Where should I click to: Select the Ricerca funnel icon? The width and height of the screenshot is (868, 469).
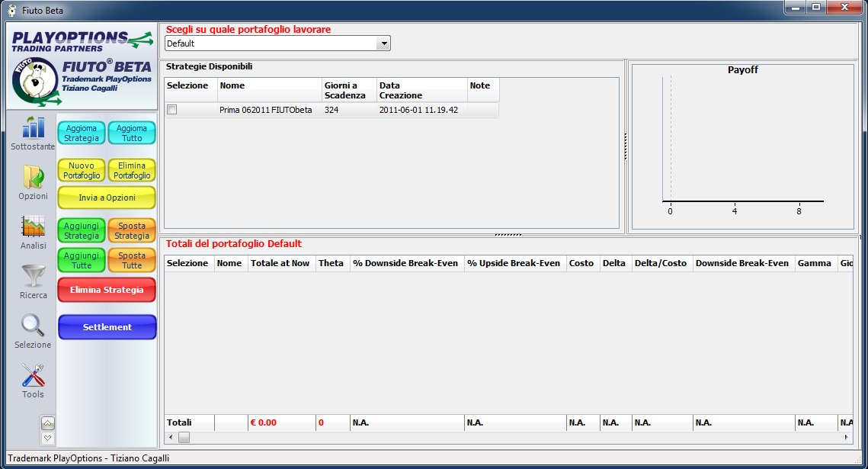click(33, 276)
